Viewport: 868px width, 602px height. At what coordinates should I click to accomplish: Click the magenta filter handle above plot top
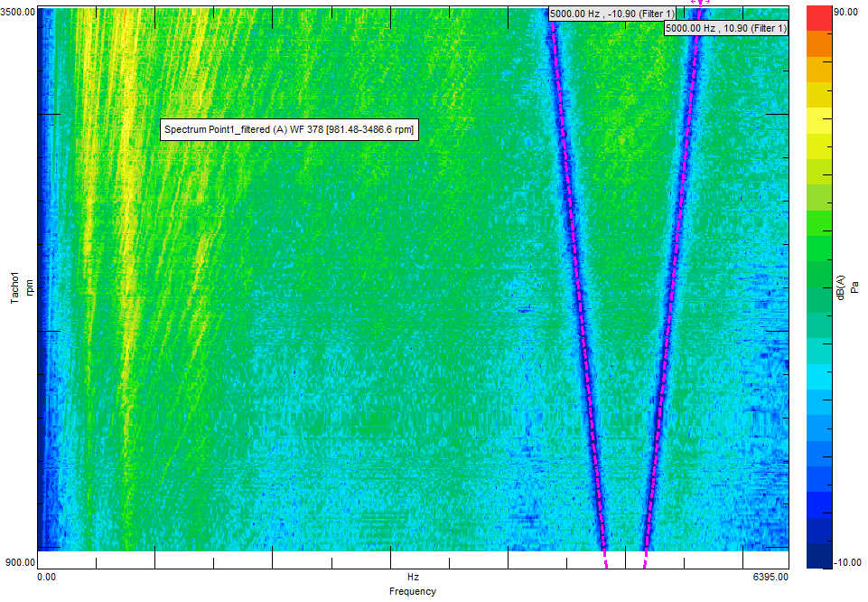pyautogui.click(x=700, y=3)
